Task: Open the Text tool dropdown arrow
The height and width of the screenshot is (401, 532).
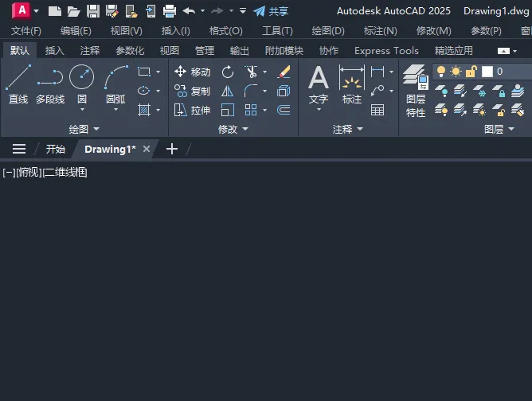Action: [x=319, y=110]
